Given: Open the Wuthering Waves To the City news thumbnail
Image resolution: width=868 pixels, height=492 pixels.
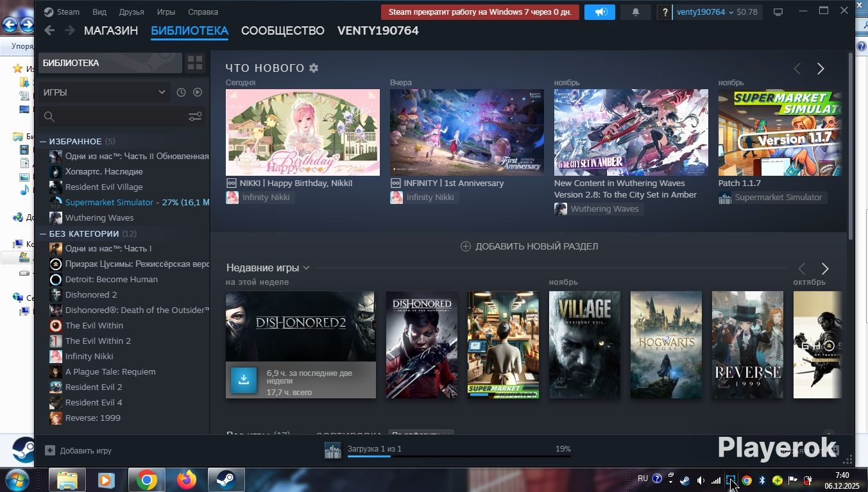Looking at the screenshot, I should (x=631, y=132).
